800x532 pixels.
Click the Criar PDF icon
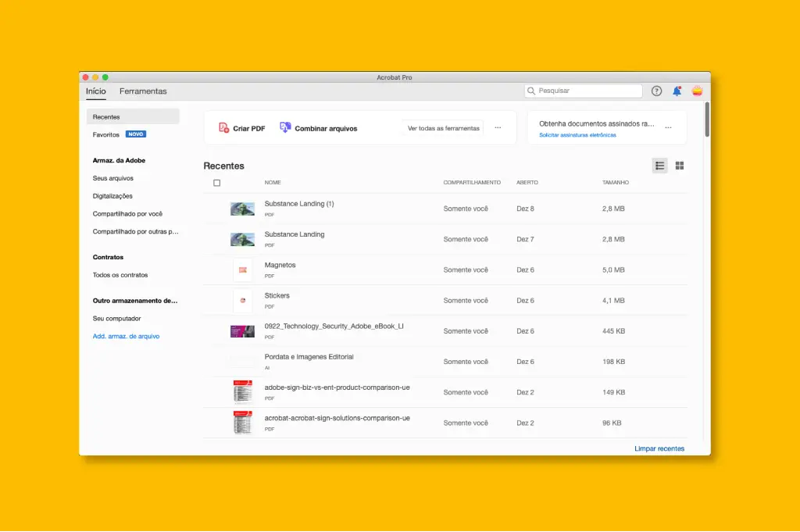(x=223, y=127)
